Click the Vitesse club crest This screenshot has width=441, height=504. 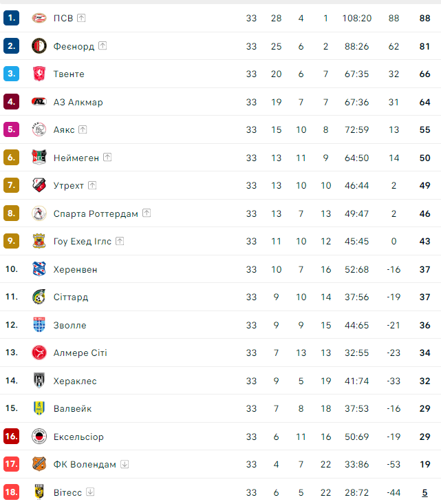(x=39, y=492)
